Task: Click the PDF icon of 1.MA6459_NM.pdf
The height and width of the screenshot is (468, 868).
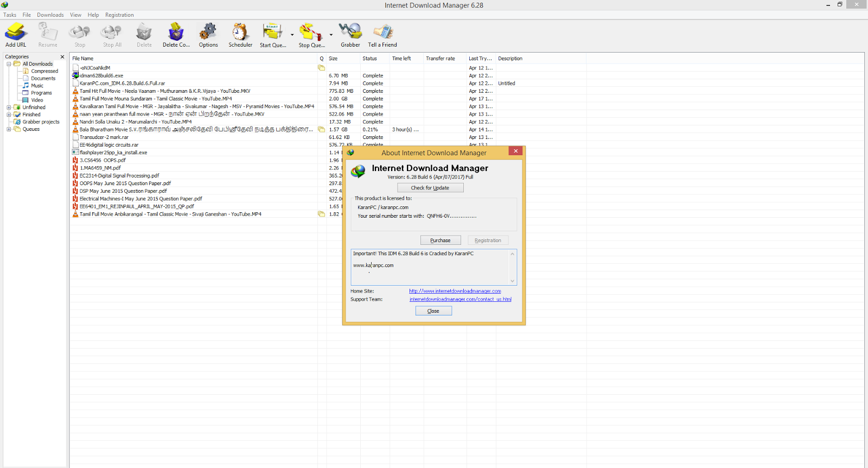Action: [75, 168]
